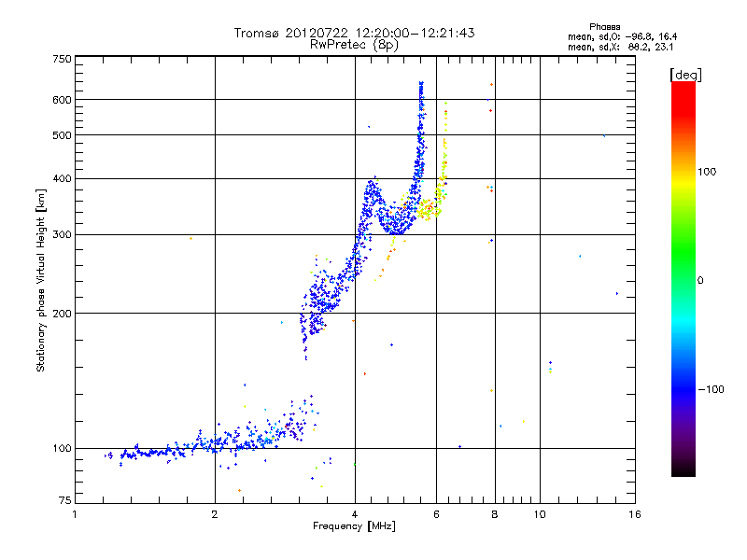This screenshot has height=560, width=747.
Task: Click the x-axis tick label '8'
Action: [x=495, y=514]
